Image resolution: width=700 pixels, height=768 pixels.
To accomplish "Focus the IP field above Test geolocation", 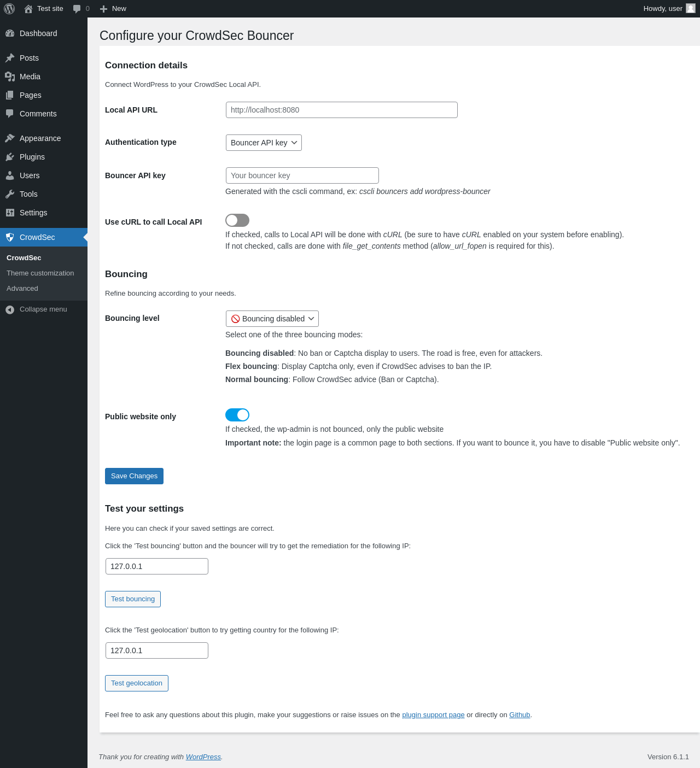I will pyautogui.click(x=157, y=650).
